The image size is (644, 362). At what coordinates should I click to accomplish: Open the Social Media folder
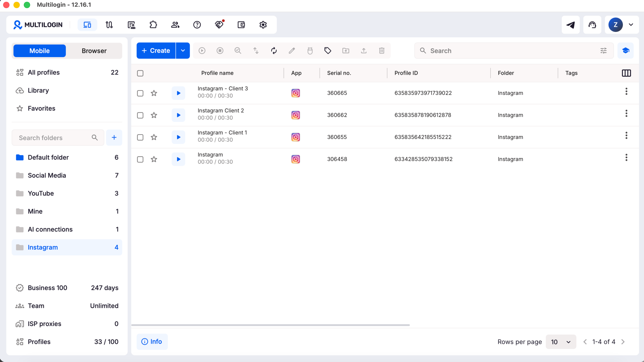tap(67, 175)
